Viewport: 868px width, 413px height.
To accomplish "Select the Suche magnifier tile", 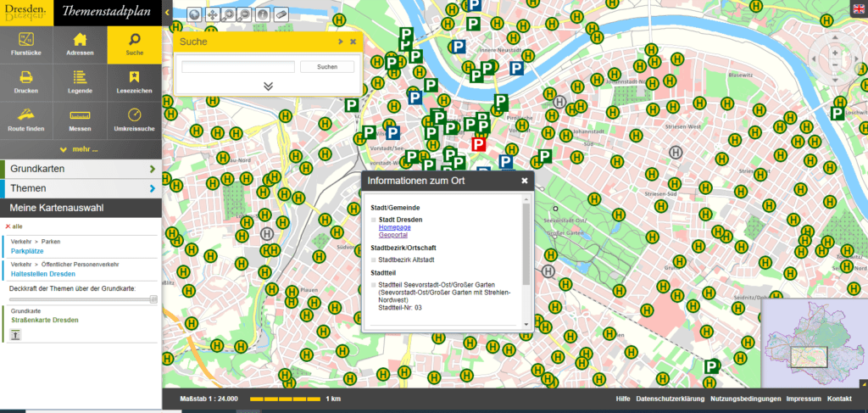I will click(x=135, y=44).
